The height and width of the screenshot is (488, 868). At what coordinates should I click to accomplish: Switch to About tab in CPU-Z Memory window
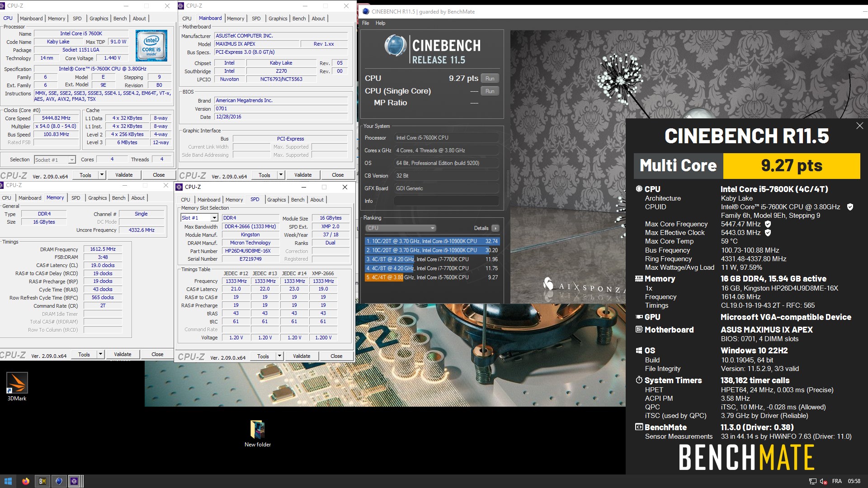click(x=138, y=198)
